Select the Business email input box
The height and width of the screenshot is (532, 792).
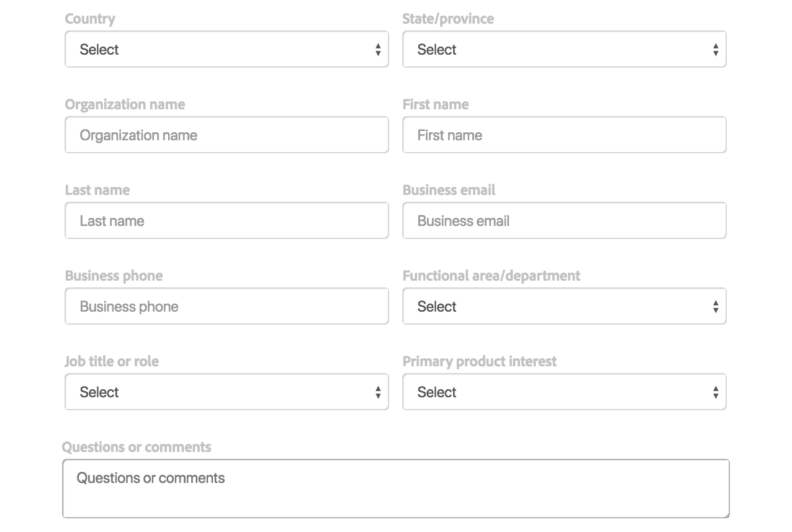tap(564, 221)
